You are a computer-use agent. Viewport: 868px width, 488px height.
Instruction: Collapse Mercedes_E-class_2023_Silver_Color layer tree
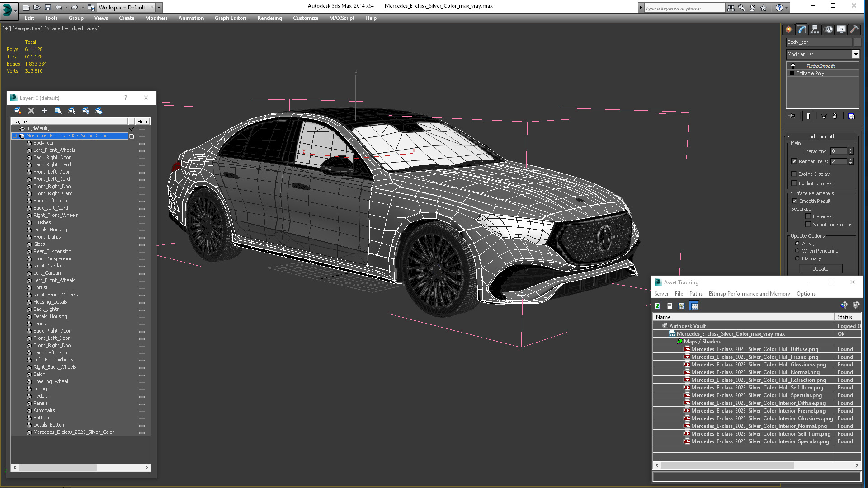coord(14,136)
